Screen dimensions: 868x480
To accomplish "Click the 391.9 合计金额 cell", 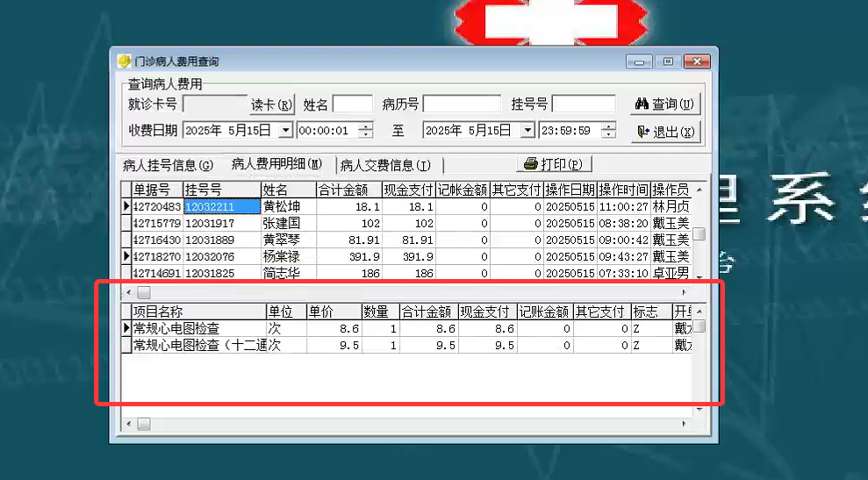I will click(x=349, y=256).
